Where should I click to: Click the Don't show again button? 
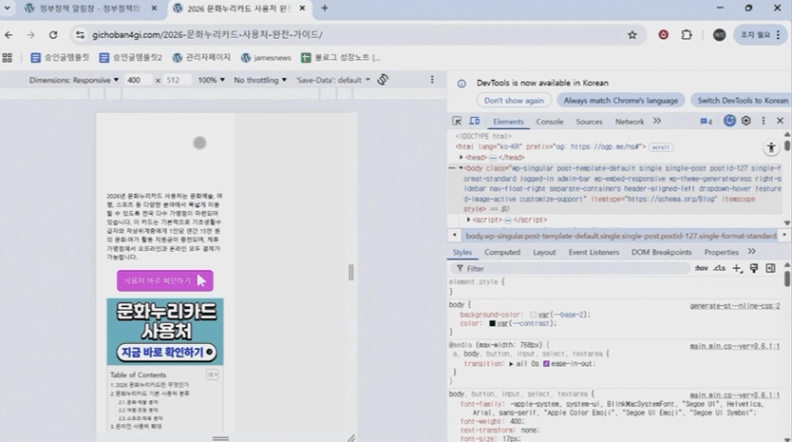pyautogui.click(x=514, y=100)
